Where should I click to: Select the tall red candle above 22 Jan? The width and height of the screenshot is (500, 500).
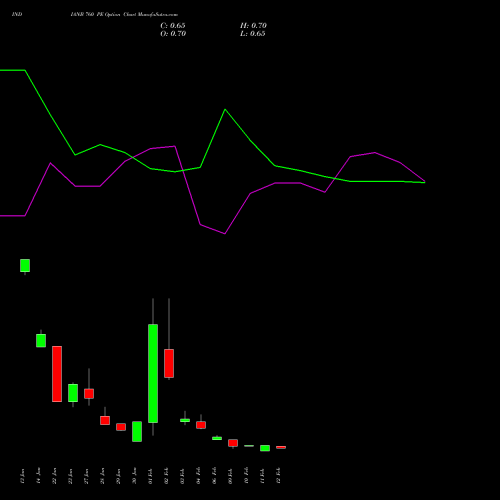[57, 374]
